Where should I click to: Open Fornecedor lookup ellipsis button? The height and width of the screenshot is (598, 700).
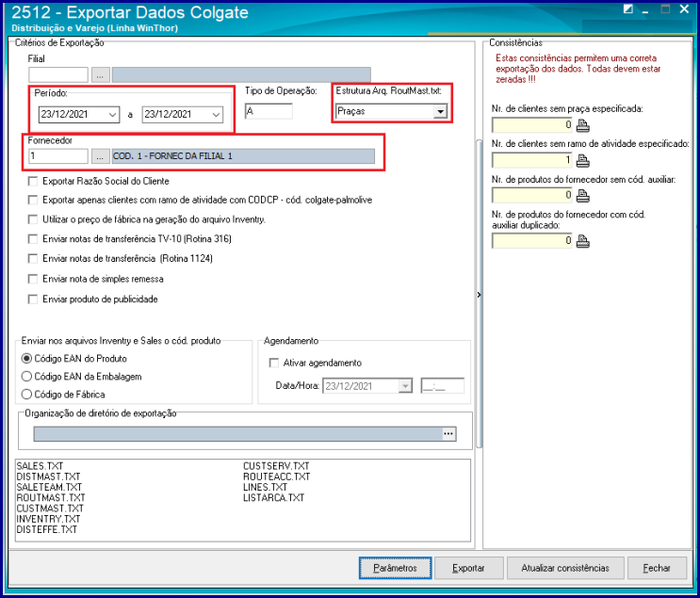pos(100,156)
